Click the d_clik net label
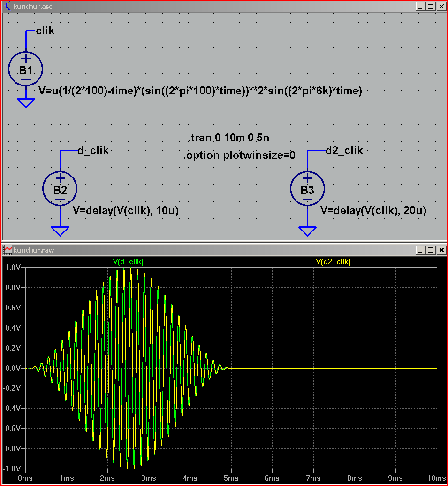The image size is (448, 486). click(93, 151)
